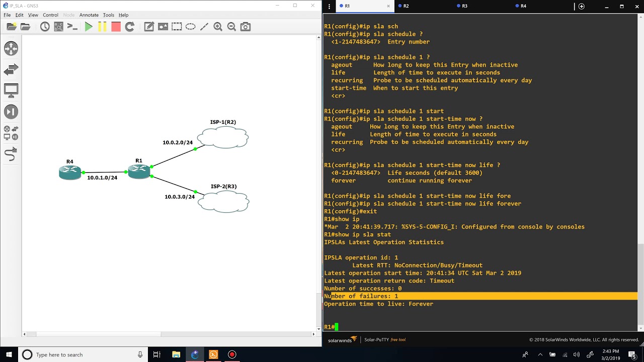
Task: Open File Explorer from the taskbar
Action: click(176, 354)
